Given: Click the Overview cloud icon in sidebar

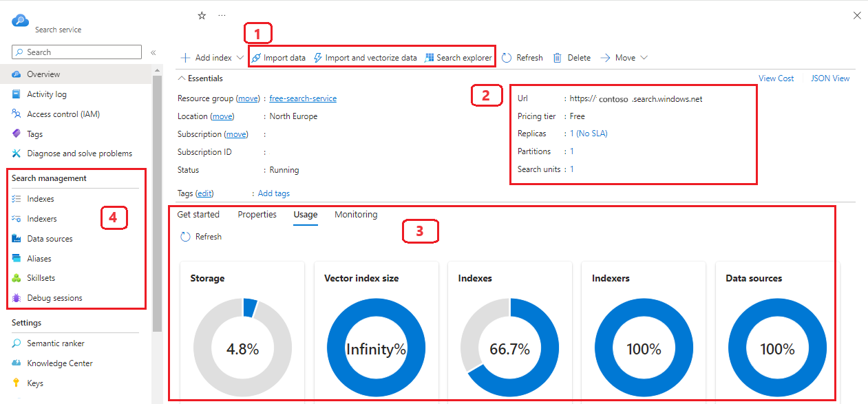Looking at the screenshot, I should point(17,74).
